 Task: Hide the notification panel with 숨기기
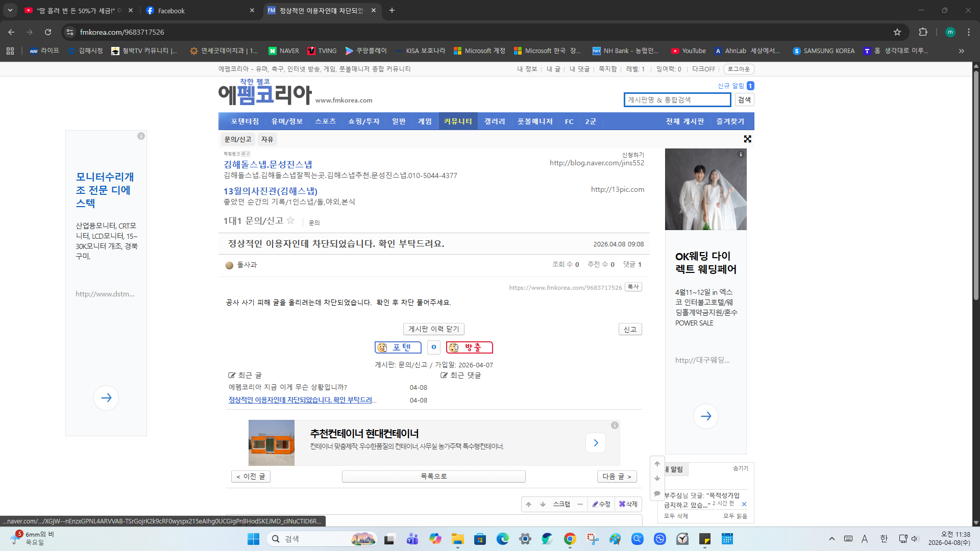coord(741,468)
